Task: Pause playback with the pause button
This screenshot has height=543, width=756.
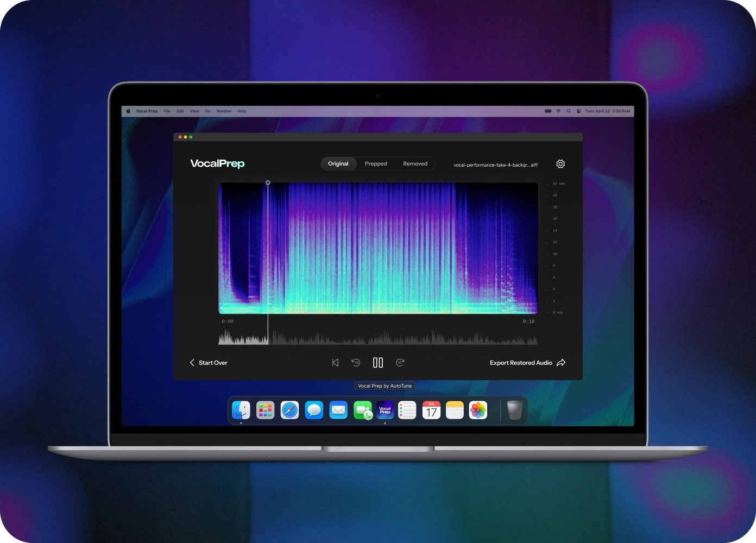Action: pos(378,363)
